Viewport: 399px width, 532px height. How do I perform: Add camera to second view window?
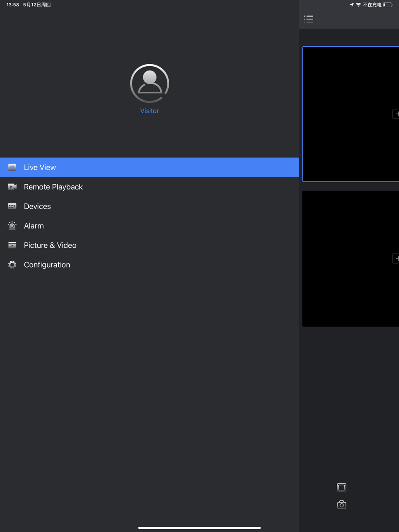[396, 258]
